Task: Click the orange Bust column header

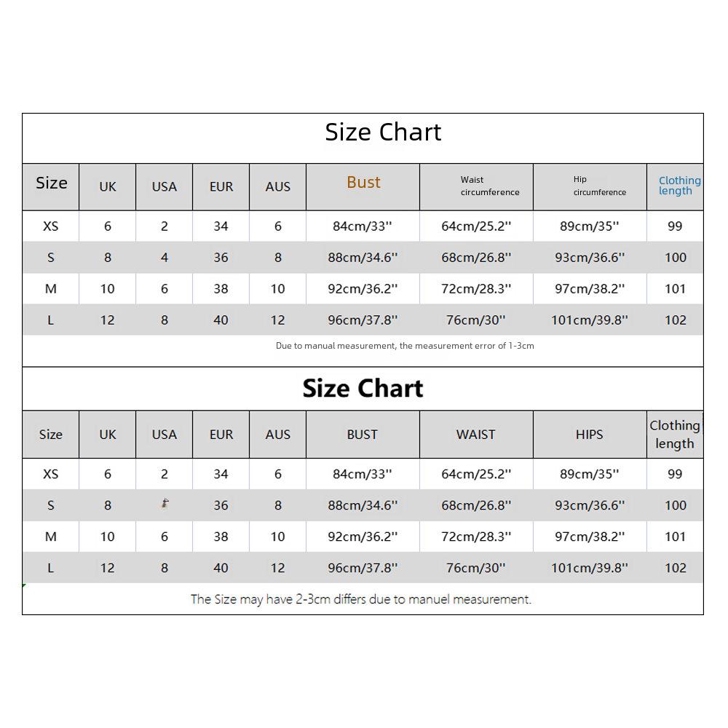Action: coord(363,183)
